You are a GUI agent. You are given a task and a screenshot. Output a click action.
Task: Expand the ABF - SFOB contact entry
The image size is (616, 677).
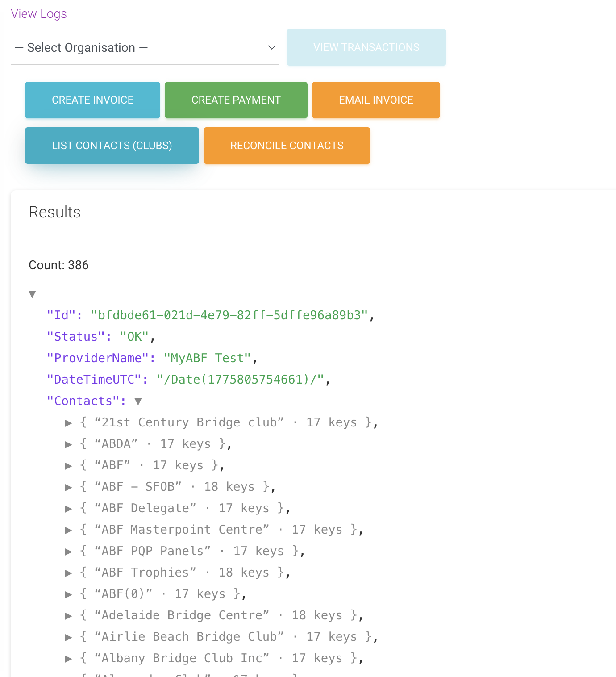[68, 487]
